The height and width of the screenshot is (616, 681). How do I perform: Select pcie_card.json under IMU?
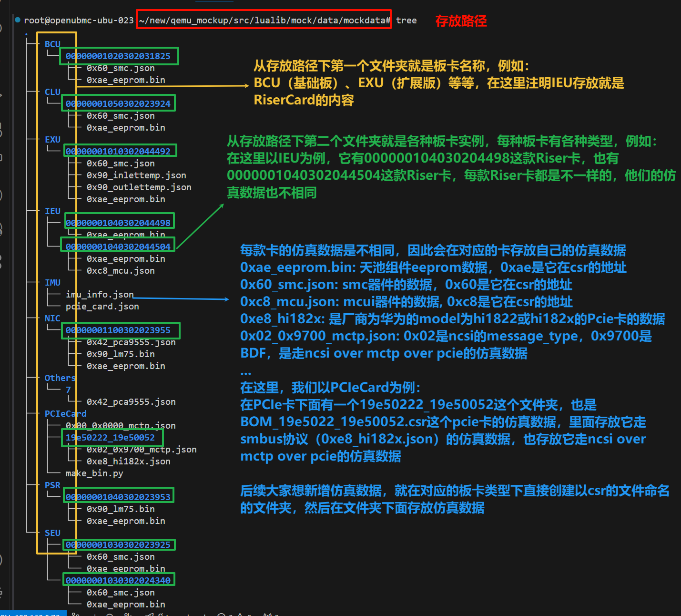102,307
